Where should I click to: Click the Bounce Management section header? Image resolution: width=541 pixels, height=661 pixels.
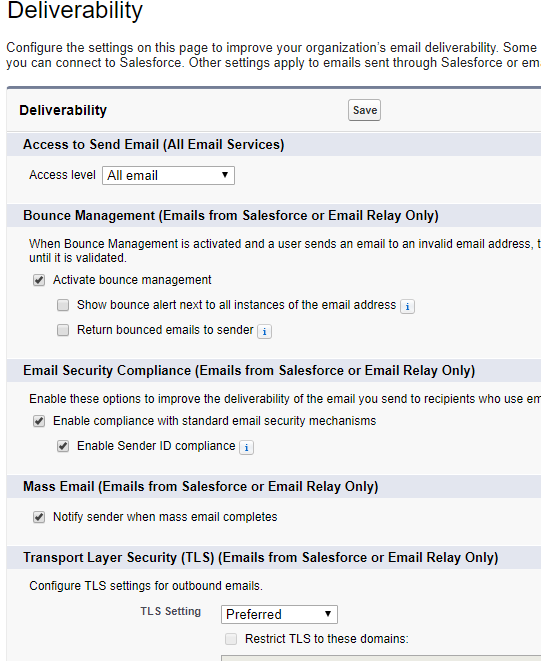(x=231, y=216)
